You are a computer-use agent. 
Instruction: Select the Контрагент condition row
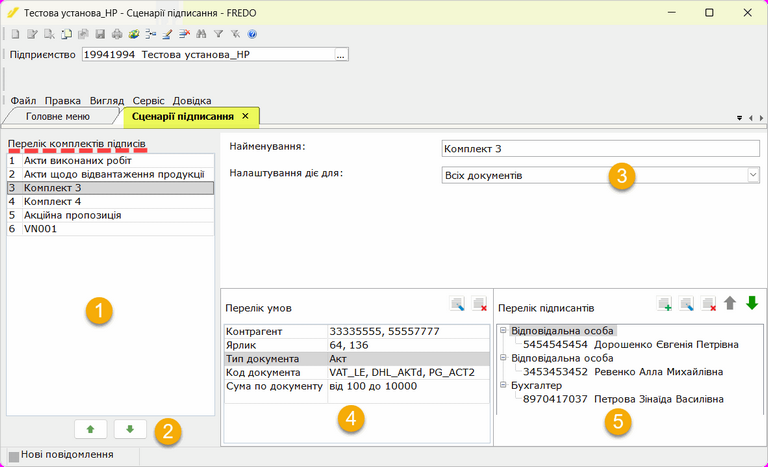pyautogui.click(x=357, y=331)
